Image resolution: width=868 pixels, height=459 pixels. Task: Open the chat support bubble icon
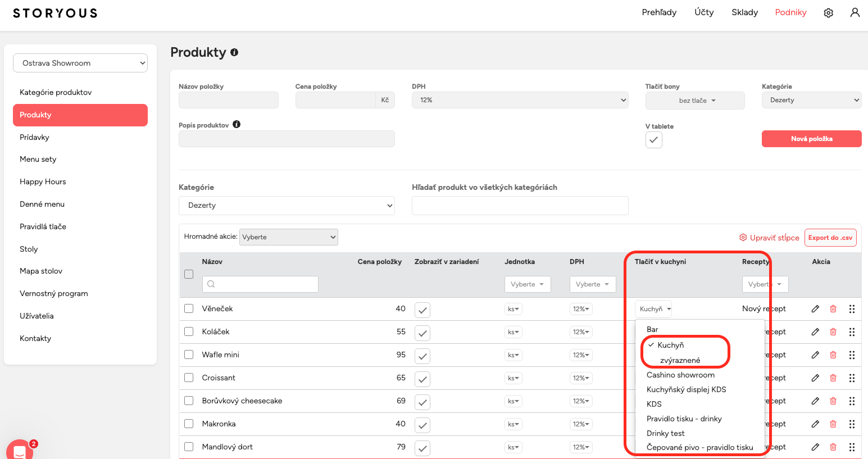point(19,451)
